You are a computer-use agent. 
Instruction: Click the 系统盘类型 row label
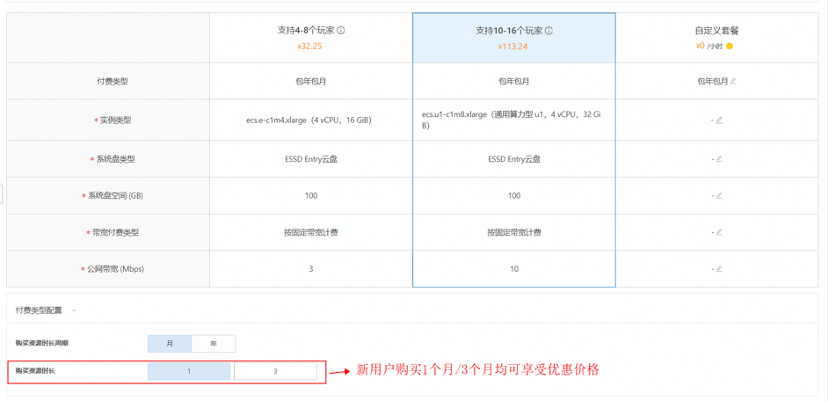pyautogui.click(x=117, y=159)
